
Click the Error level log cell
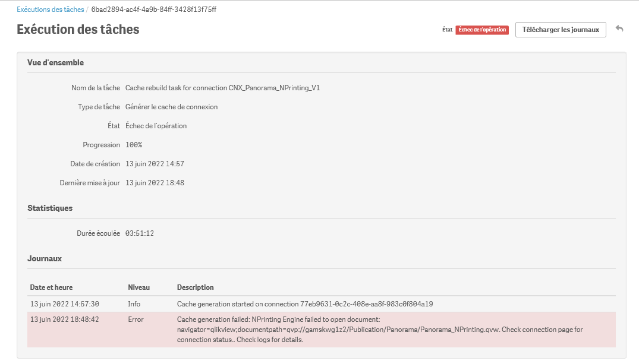pos(136,319)
